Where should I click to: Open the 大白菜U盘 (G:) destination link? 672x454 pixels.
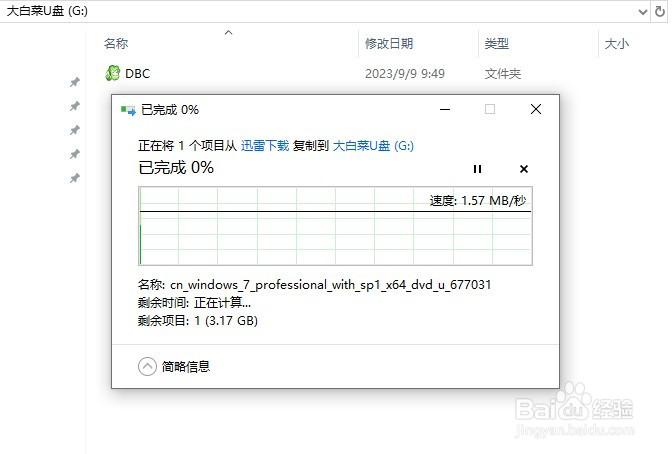373,146
